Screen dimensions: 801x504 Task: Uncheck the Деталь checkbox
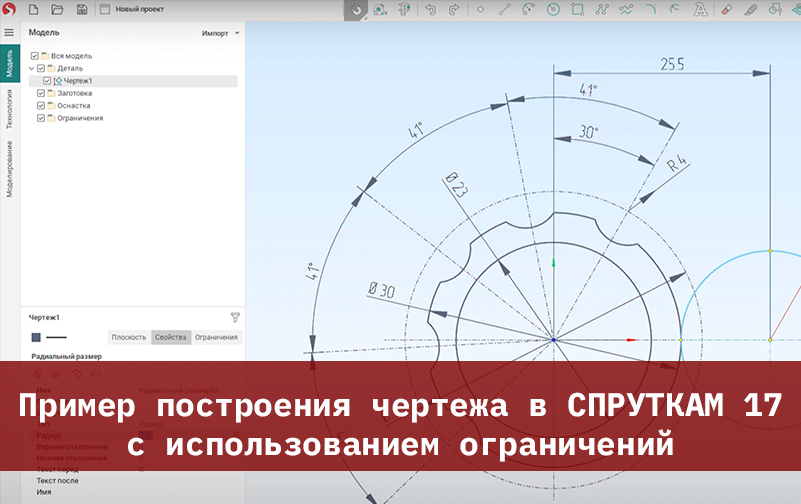pyautogui.click(x=41, y=68)
